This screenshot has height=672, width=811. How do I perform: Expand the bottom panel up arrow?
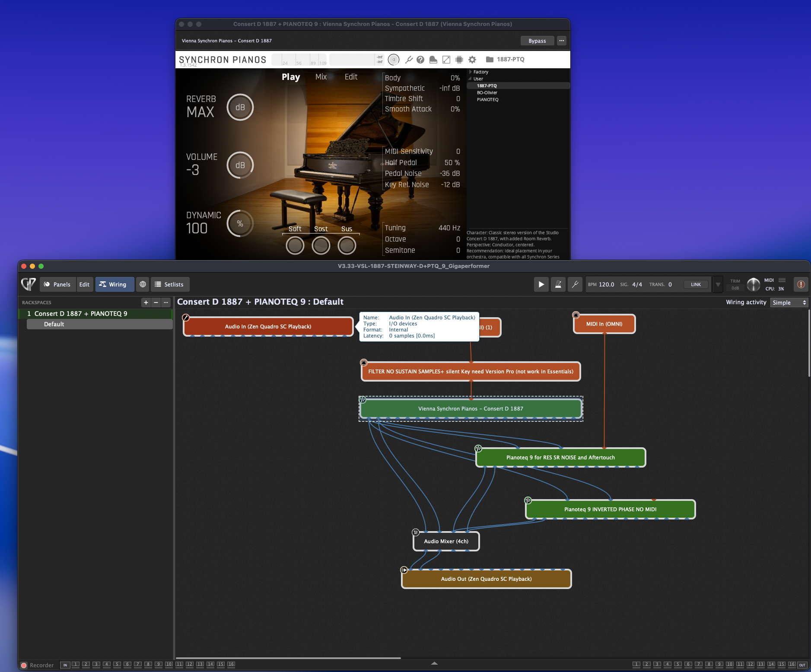click(x=435, y=663)
